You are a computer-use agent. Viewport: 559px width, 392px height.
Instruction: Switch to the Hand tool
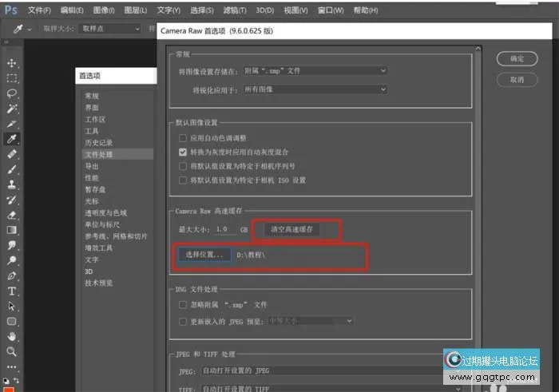pos(12,336)
